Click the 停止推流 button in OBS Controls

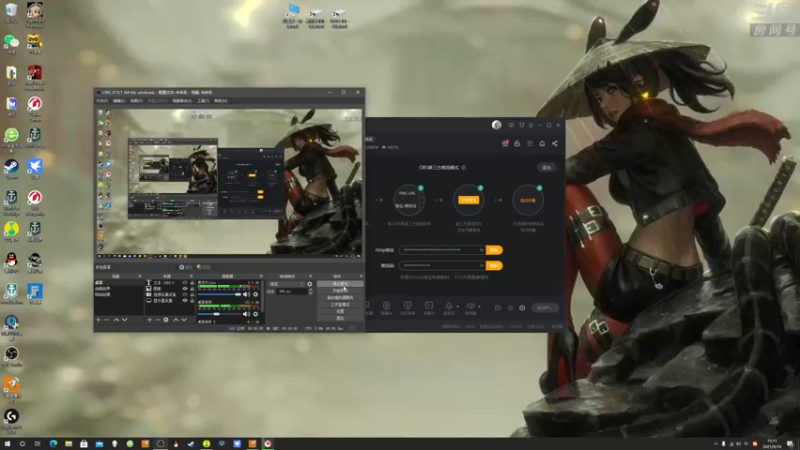pos(340,284)
